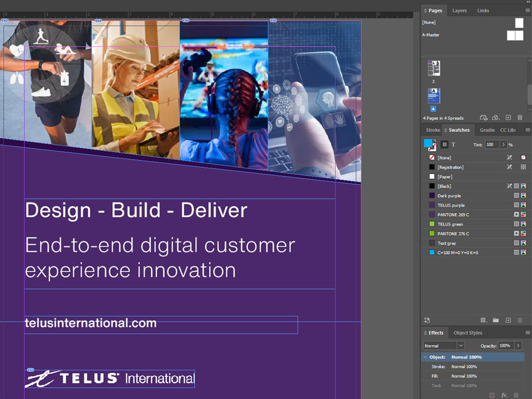The image size is (532, 399).
Task: Click Effects panel trash icon
Action: click(x=516, y=395)
